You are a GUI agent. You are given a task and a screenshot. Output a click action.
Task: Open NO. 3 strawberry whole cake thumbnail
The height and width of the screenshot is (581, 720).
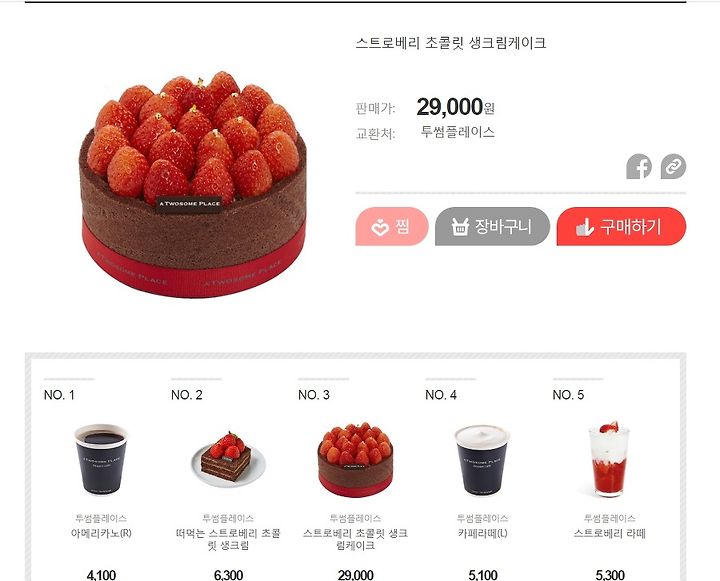[355, 459]
